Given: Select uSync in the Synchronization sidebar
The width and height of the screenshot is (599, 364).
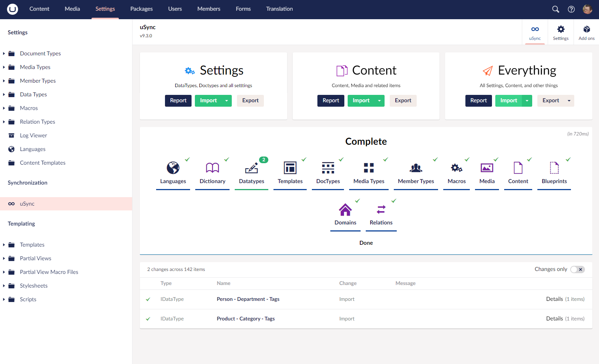Looking at the screenshot, I should (x=27, y=203).
